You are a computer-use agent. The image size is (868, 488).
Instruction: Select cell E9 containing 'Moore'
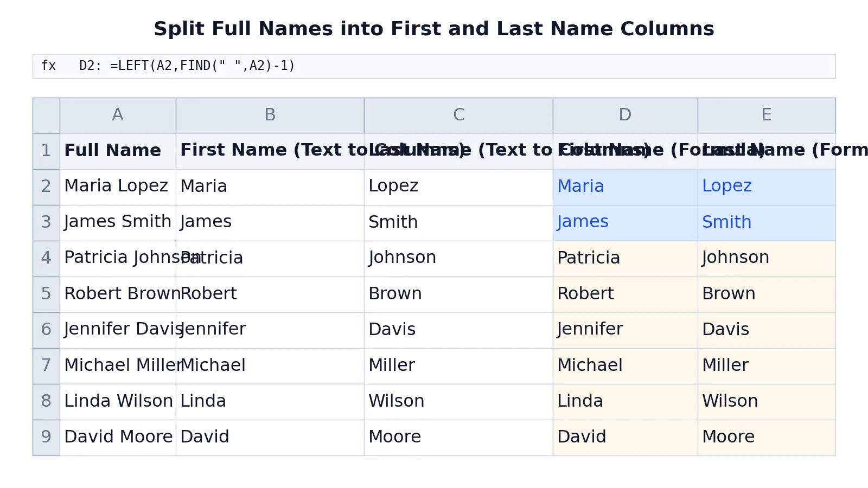(x=767, y=438)
